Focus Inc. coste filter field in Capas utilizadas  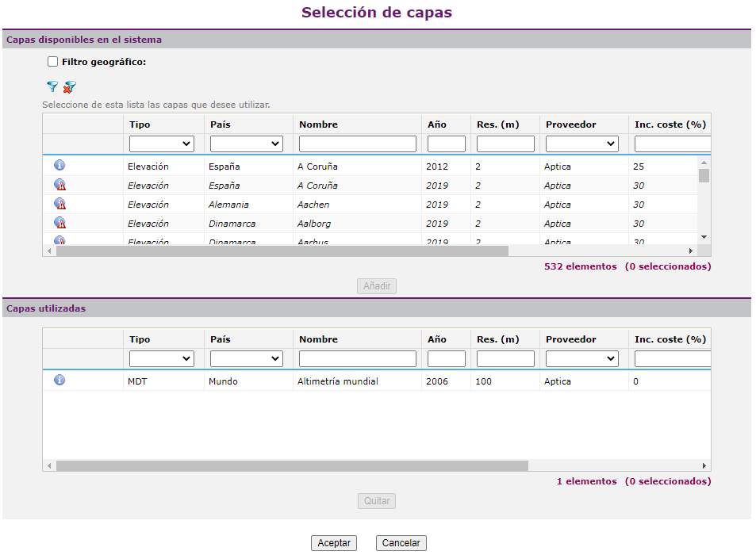click(673, 358)
